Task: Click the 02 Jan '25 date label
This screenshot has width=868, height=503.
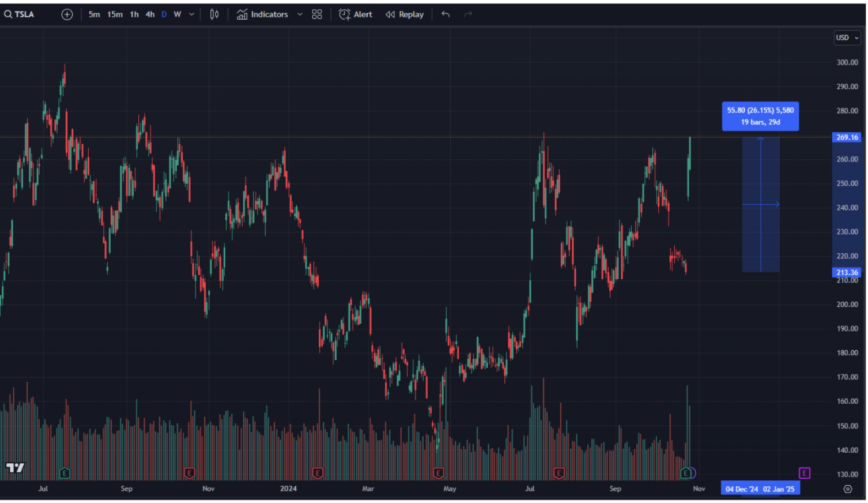Action: pyautogui.click(x=779, y=489)
